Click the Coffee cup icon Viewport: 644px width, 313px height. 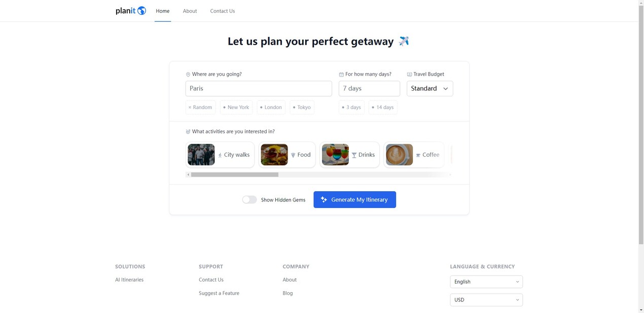pos(418,155)
